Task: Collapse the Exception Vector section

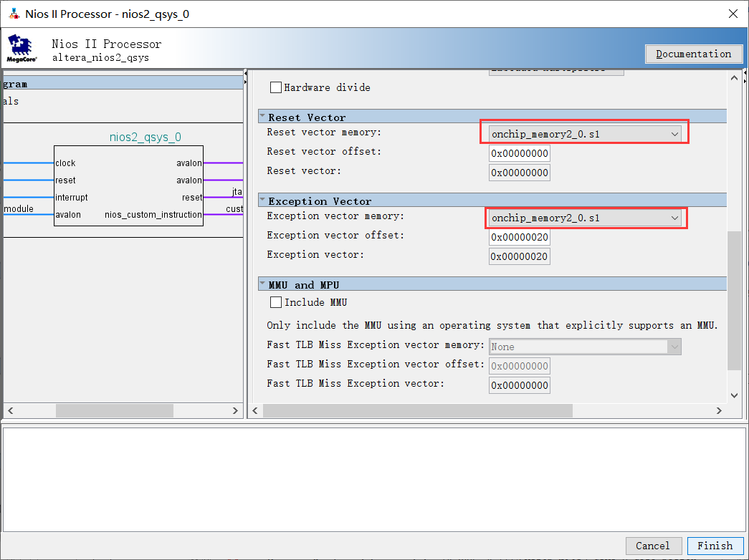Action: point(263,201)
